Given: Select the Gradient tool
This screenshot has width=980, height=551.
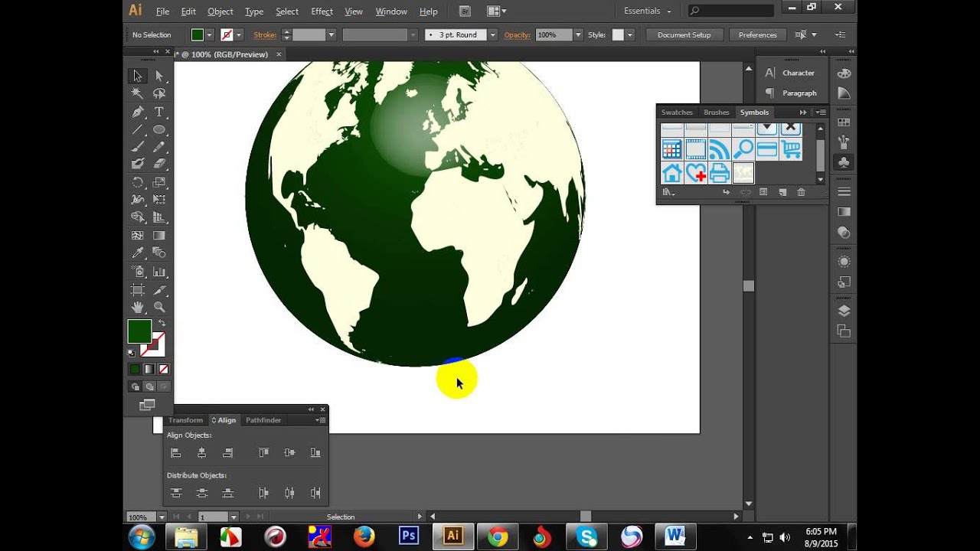Looking at the screenshot, I should pos(159,236).
